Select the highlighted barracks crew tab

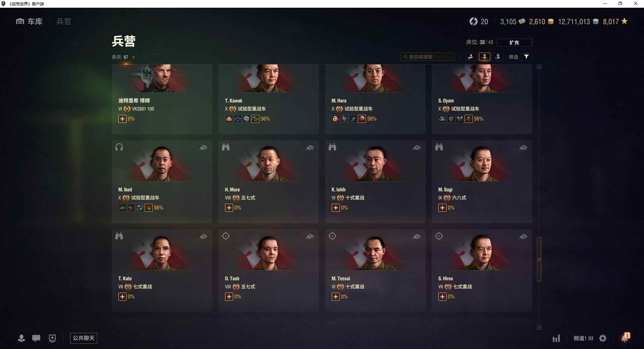pyautogui.click(x=484, y=57)
